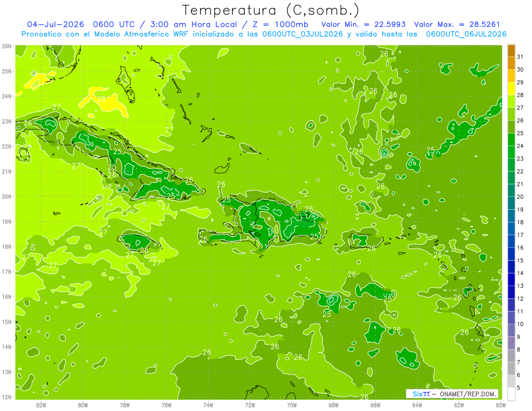532x411 pixels.
Task: Click the colorbar label '31'
Action: (520, 57)
